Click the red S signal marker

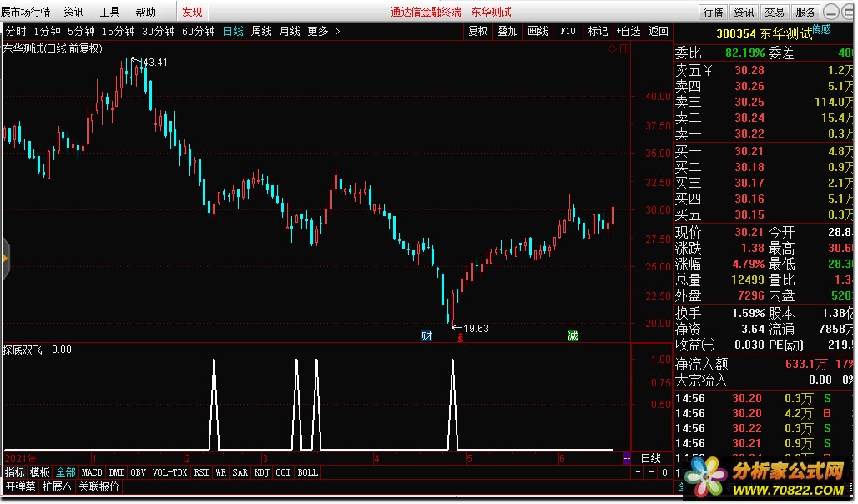click(460, 339)
